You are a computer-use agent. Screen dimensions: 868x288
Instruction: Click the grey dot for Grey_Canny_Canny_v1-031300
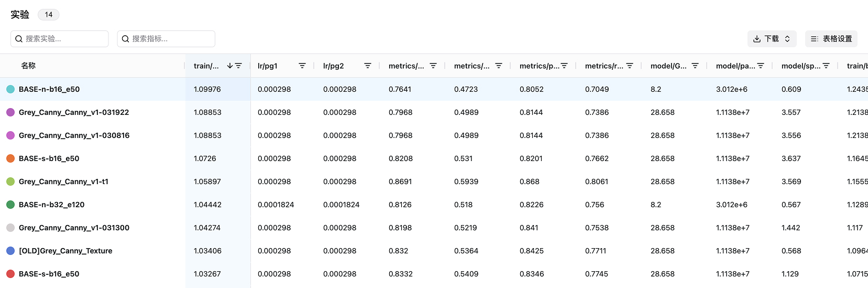10,228
